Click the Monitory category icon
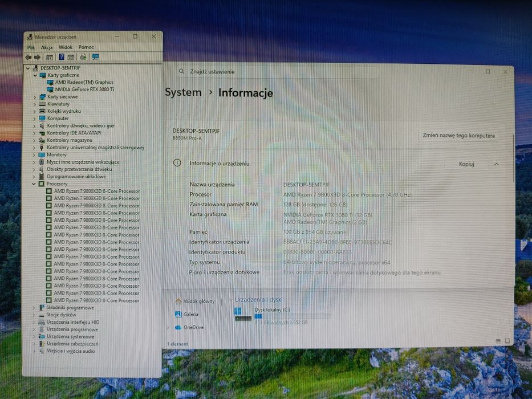 (x=42, y=154)
